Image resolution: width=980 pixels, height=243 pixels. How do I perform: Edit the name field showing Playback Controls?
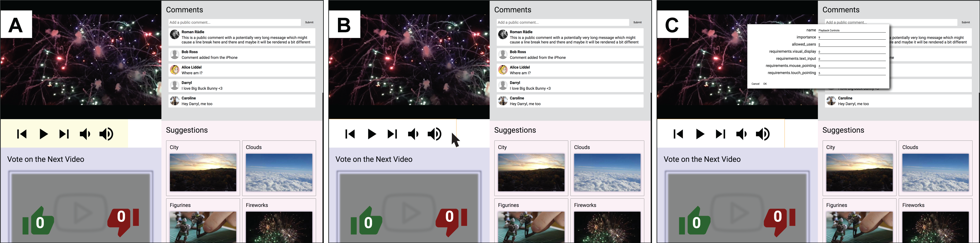852,30
